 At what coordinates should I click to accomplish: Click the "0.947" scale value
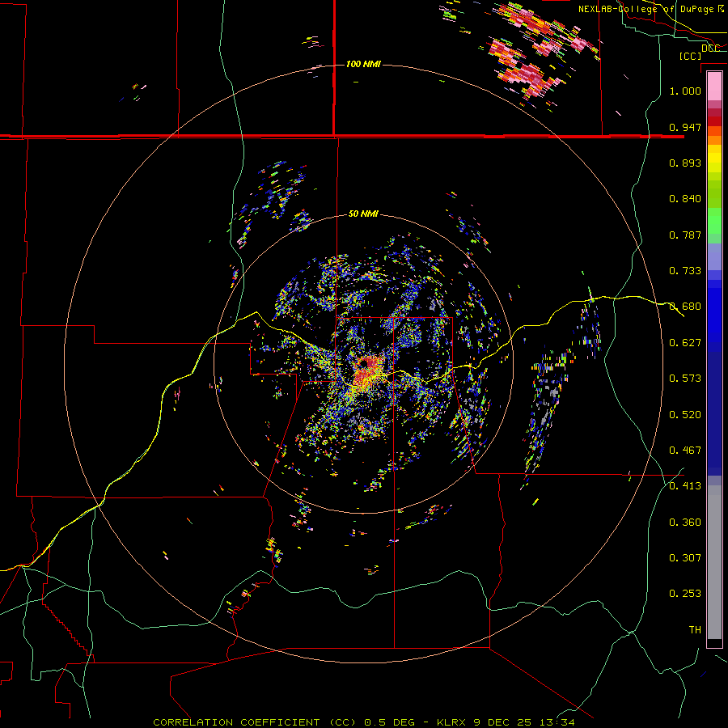[685, 127]
